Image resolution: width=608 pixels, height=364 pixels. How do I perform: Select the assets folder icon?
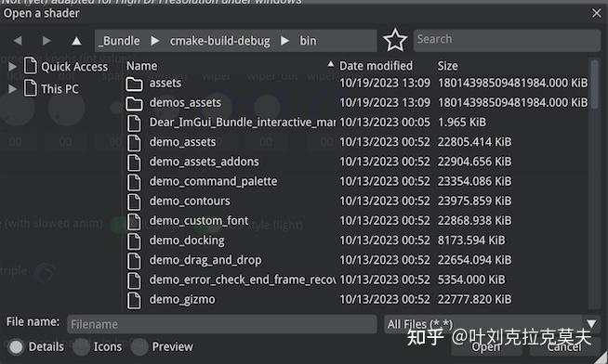coord(134,84)
